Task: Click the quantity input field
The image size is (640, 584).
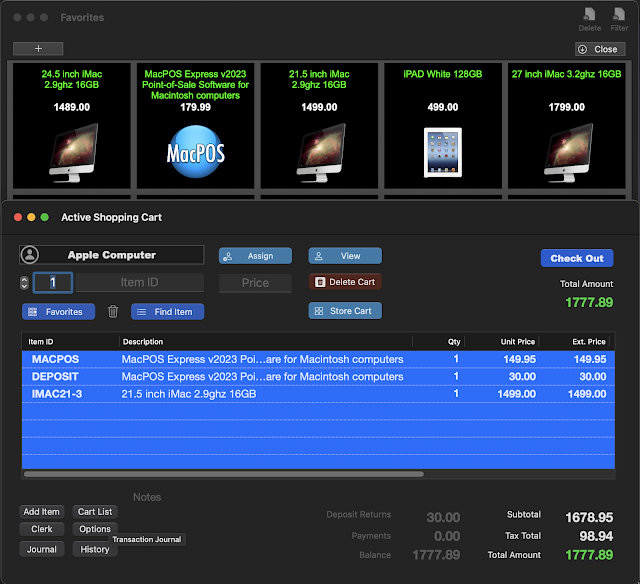Action: (x=53, y=282)
